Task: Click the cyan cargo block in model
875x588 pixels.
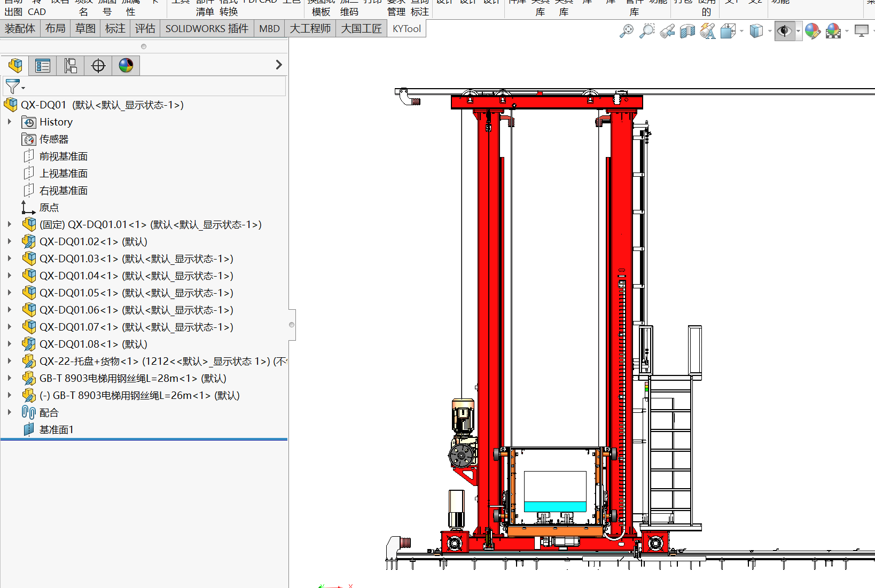Action: [555, 506]
